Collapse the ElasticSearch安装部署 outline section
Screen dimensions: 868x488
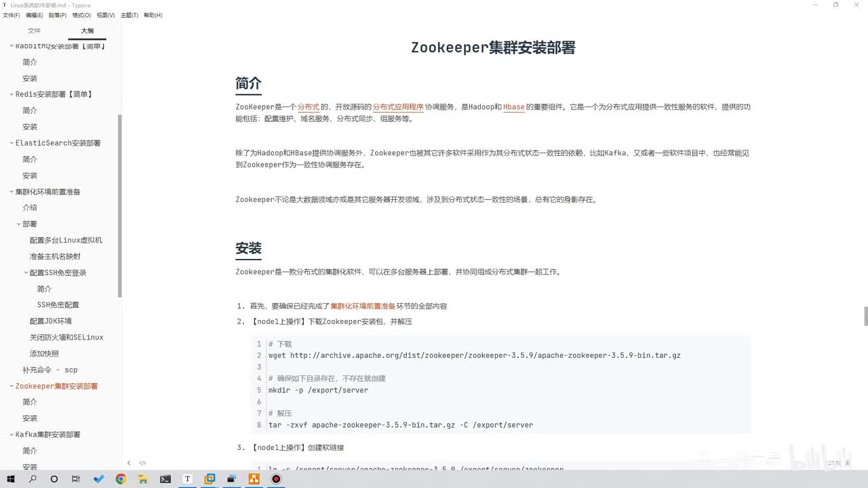click(11, 143)
